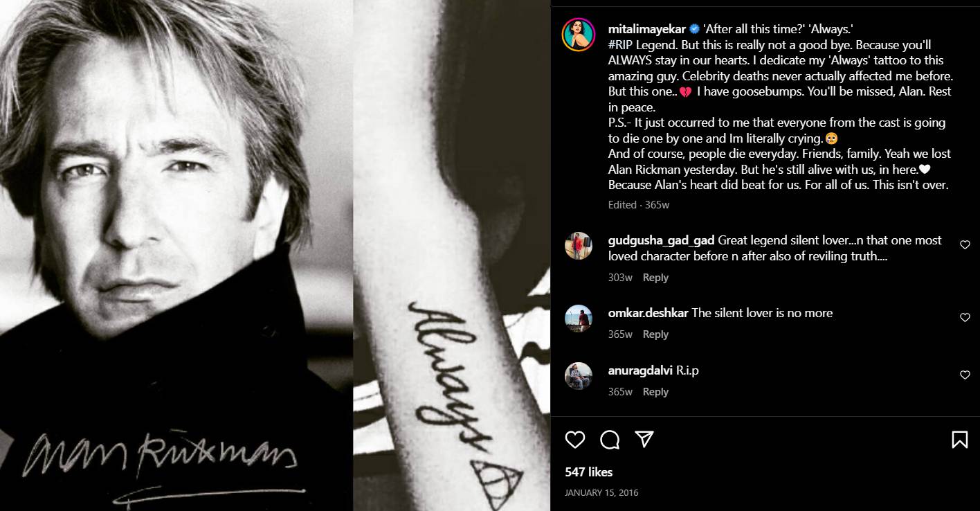Open omkar.deshkar's avatar picture

[579, 319]
